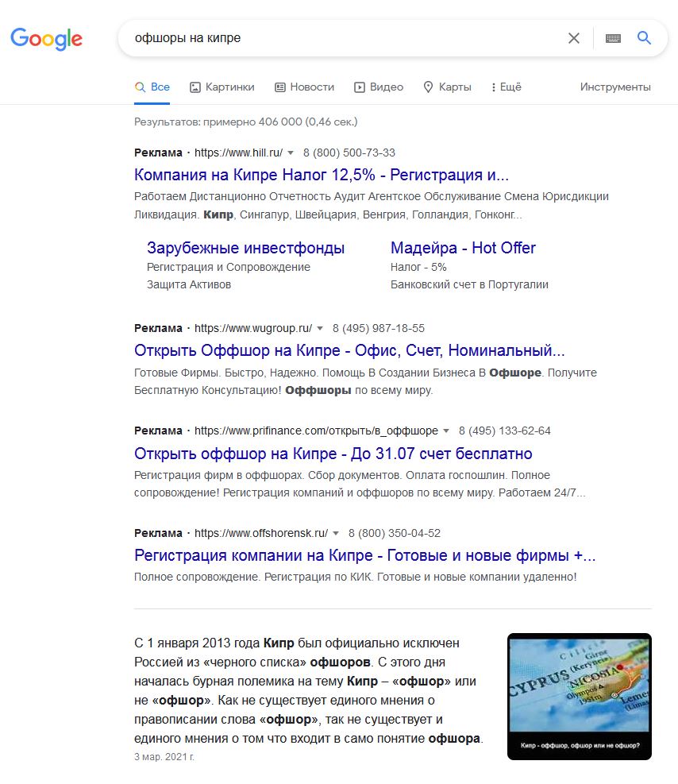Click Банковский счет в Португалии text
The width and height of the screenshot is (678, 784).
coord(469,285)
